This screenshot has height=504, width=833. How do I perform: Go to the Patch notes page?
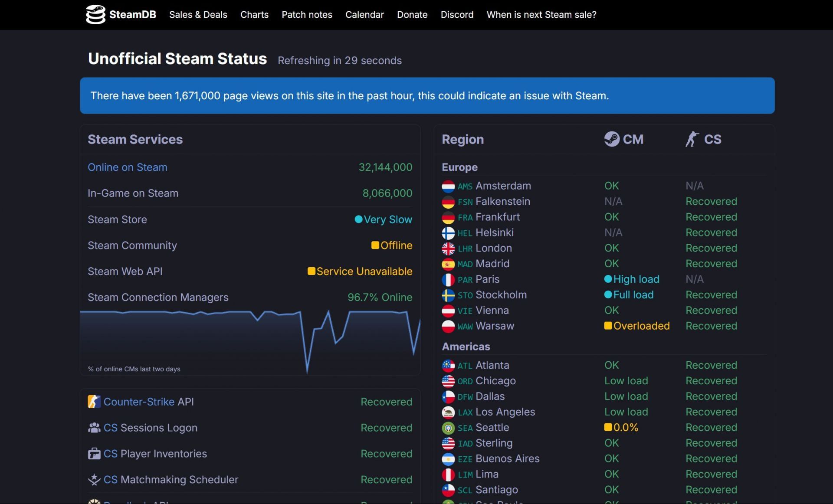[307, 15]
